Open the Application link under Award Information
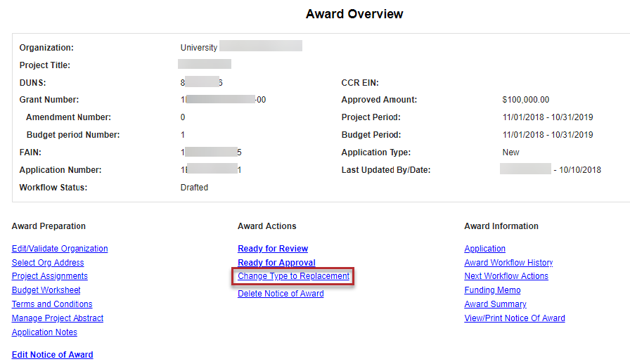Screen dimensions: 630x364 [484, 249]
